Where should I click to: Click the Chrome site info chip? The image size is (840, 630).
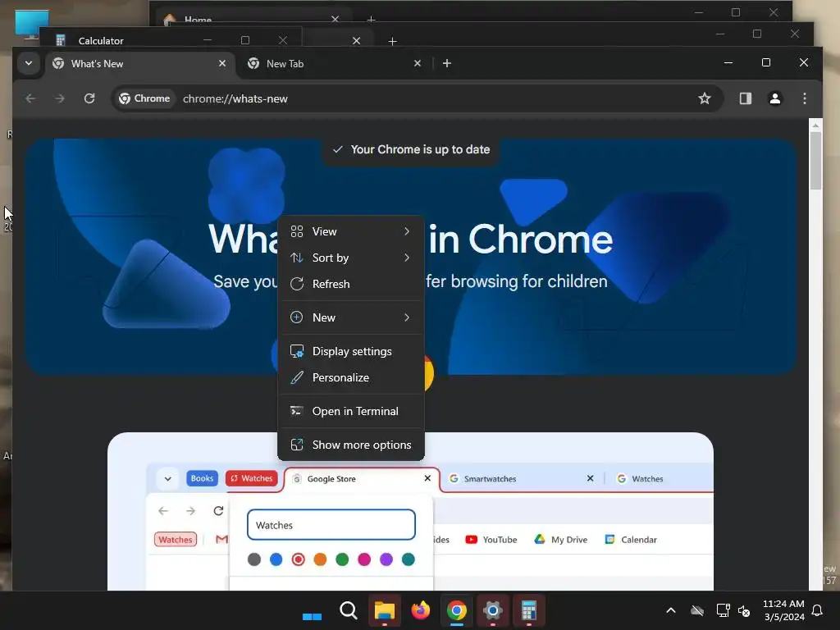144,98
